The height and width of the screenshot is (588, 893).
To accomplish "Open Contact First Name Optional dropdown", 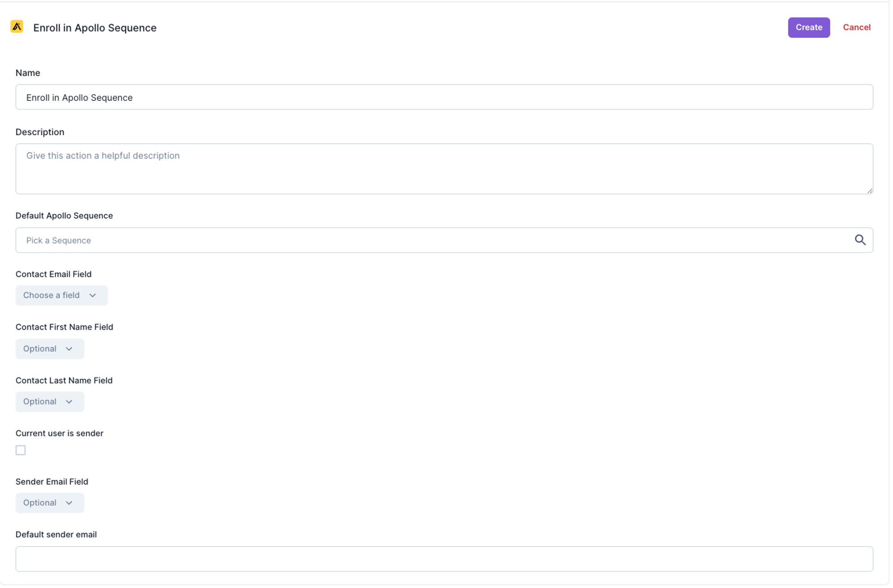I will (50, 349).
